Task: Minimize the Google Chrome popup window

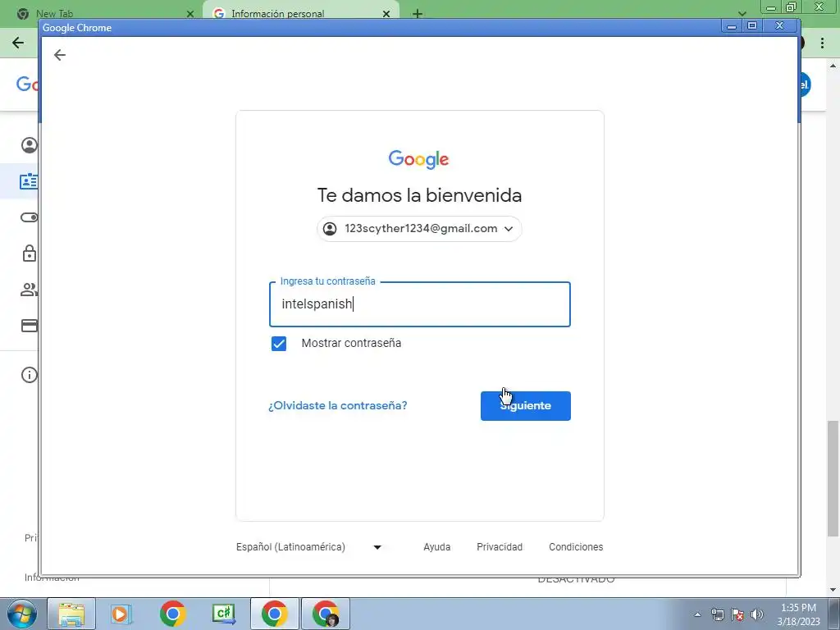Action: pos(731,26)
